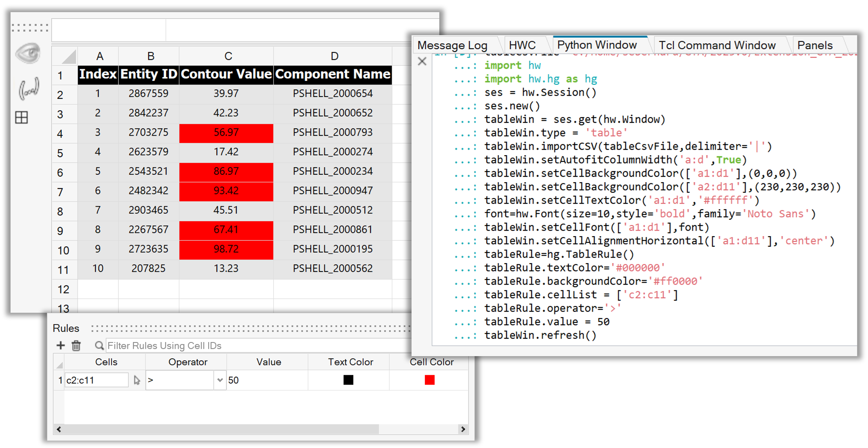868x448 pixels.
Task: Click the operator combo box showing >
Action: [180, 380]
